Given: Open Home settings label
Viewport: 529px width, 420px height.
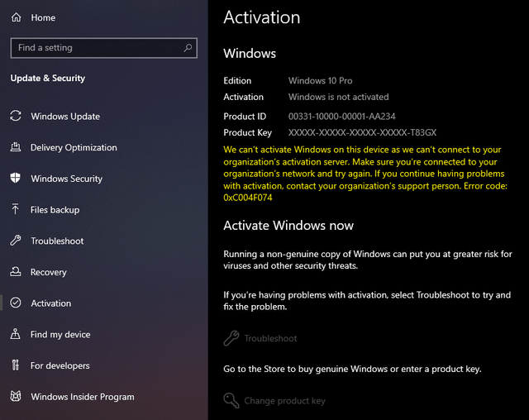Looking at the screenshot, I should 43,17.
